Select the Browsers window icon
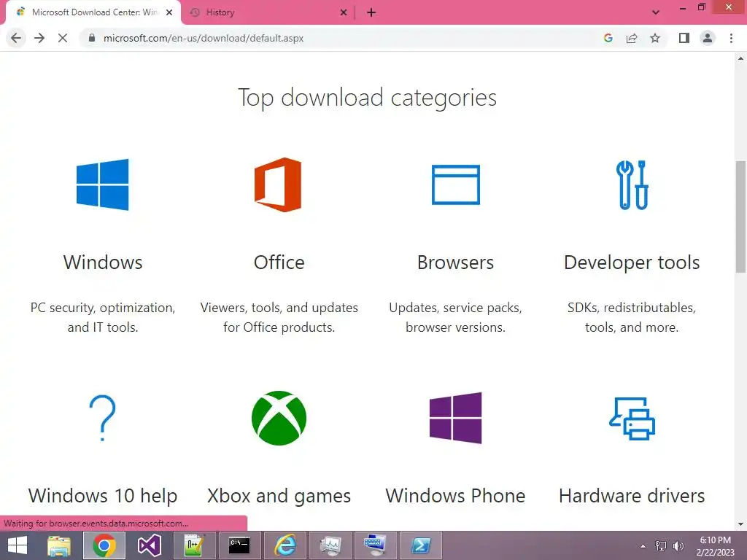Image resolution: width=747 pixels, height=560 pixels. click(x=455, y=184)
